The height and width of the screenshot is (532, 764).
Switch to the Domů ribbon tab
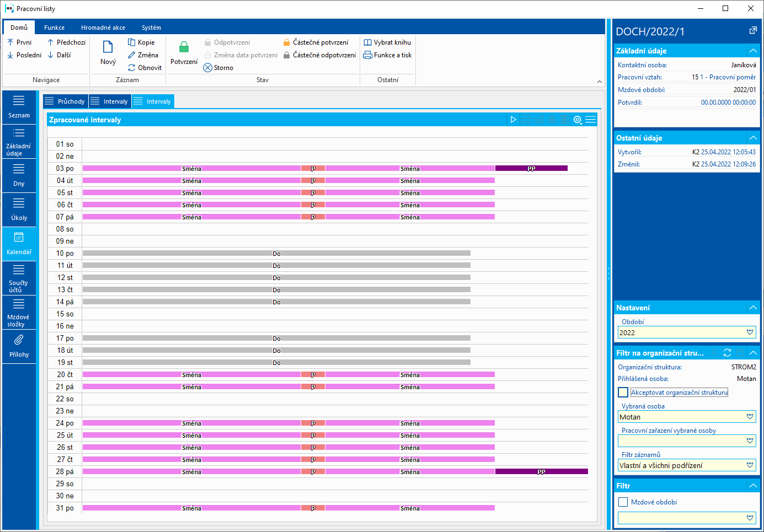tap(19, 28)
